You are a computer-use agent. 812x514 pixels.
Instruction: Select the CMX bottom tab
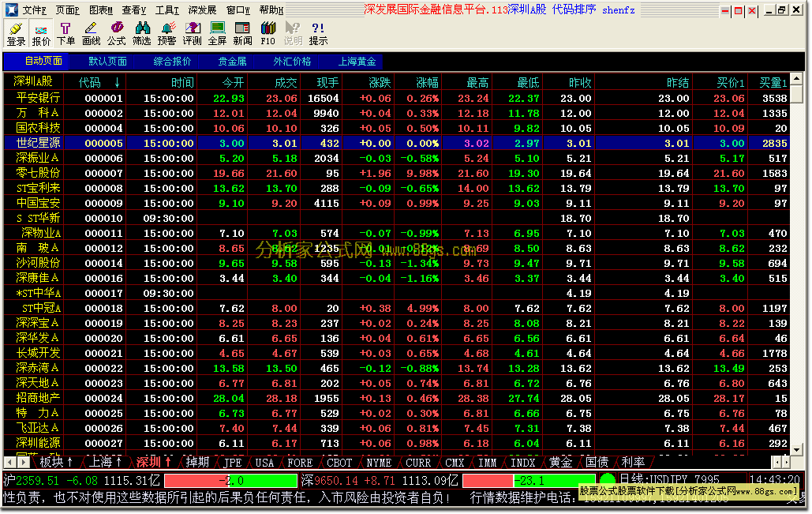click(455, 462)
